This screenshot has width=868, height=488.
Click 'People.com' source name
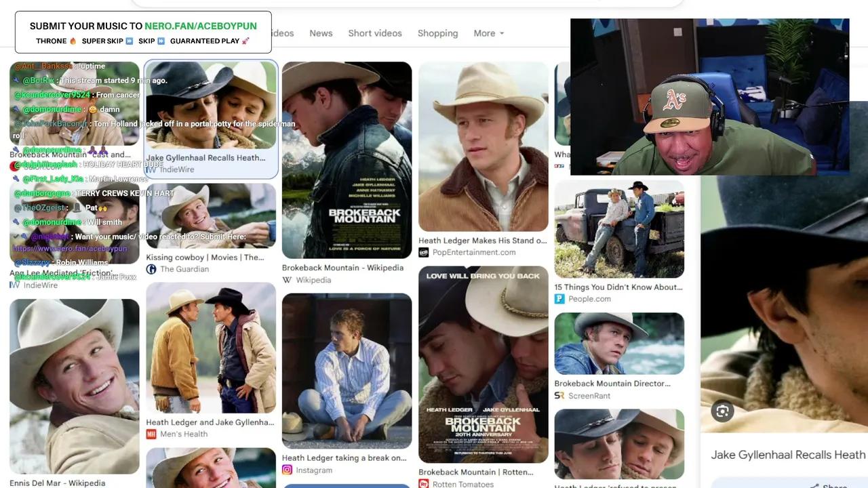(589, 299)
